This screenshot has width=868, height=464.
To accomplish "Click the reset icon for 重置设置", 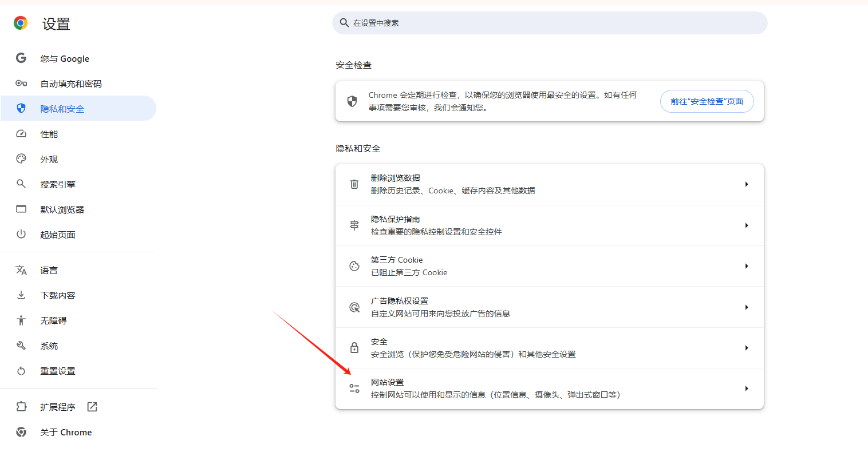I will (x=21, y=371).
